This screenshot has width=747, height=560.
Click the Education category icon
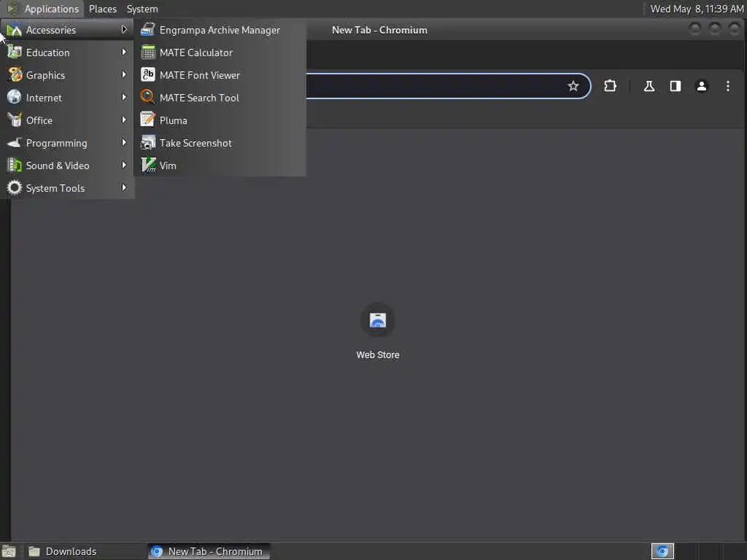point(15,52)
